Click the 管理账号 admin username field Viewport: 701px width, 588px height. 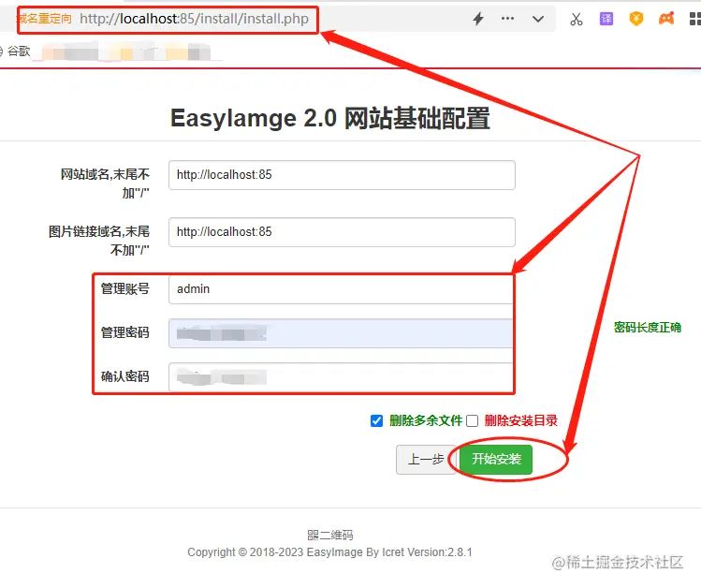341,289
